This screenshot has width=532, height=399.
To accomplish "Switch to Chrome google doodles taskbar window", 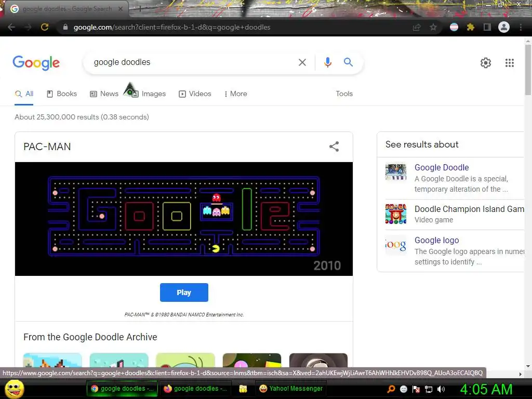I will pos(122,389).
